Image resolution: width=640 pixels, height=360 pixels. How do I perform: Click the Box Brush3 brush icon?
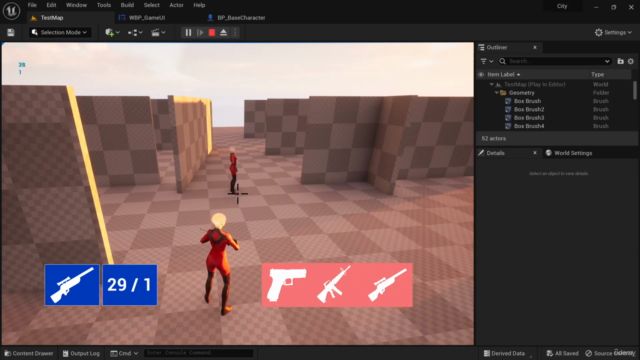pyautogui.click(x=508, y=118)
